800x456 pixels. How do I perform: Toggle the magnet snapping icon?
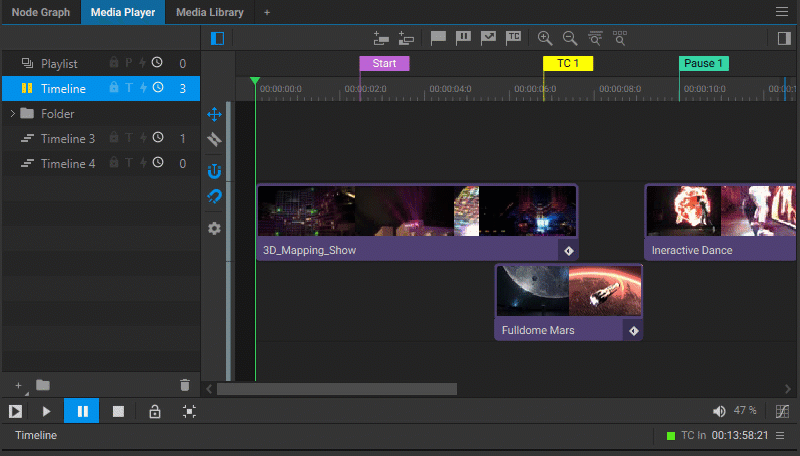(214, 171)
